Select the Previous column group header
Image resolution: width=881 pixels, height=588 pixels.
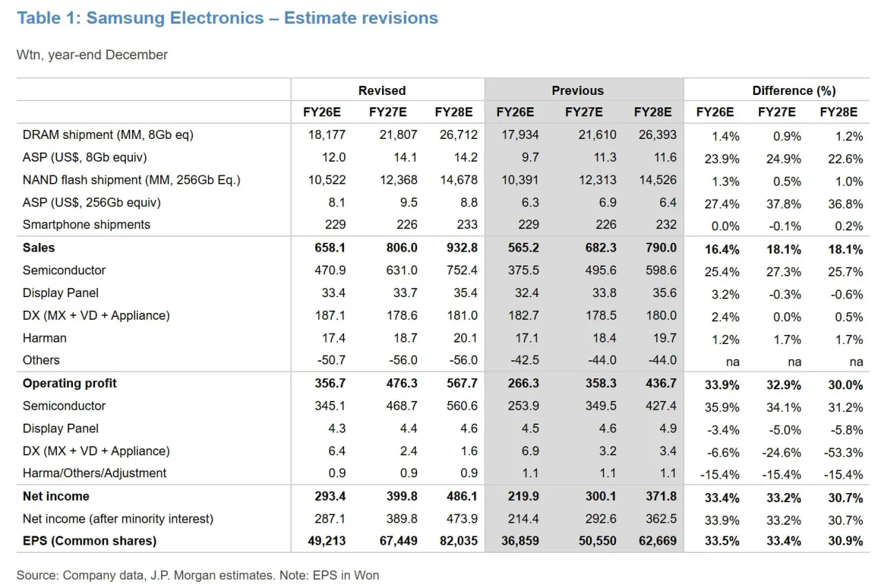pos(577,90)
